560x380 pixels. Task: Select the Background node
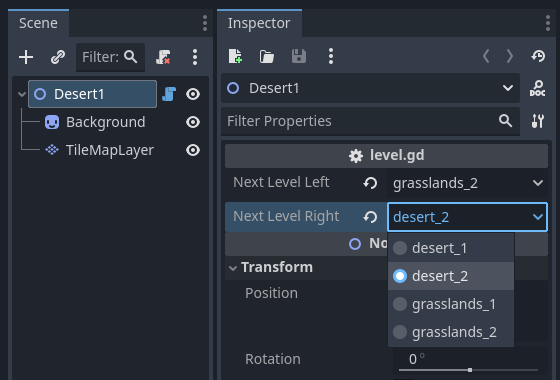click(x=105, y=122)
